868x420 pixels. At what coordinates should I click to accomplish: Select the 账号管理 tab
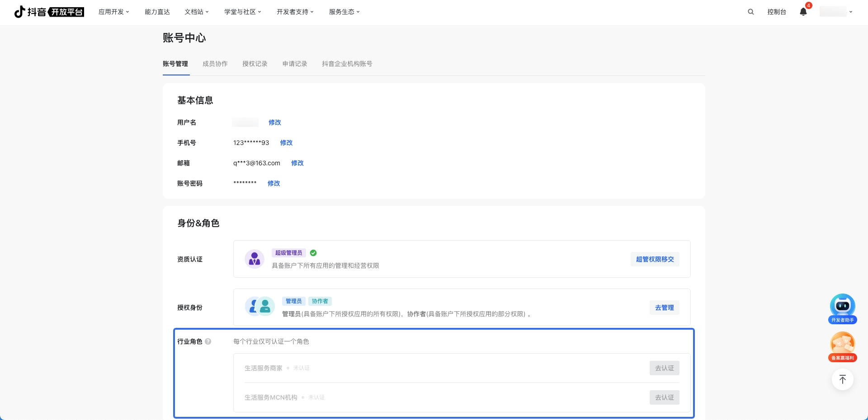point(175,64)
